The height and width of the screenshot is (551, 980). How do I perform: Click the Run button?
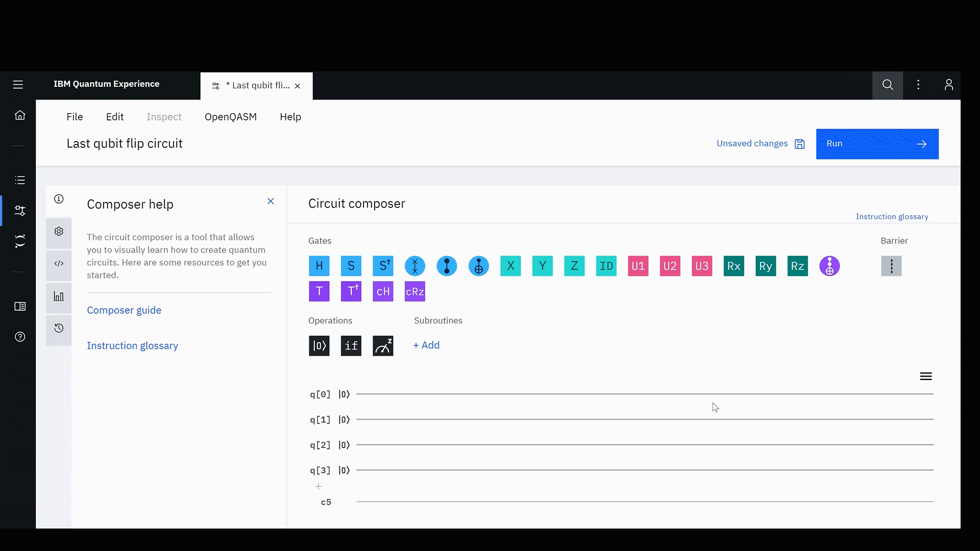877,144
